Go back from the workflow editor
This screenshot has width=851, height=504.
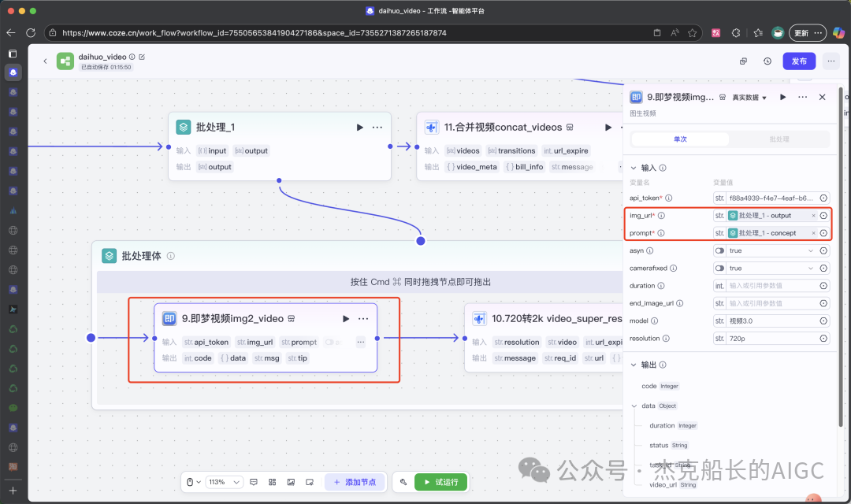[x=45, y=61]
